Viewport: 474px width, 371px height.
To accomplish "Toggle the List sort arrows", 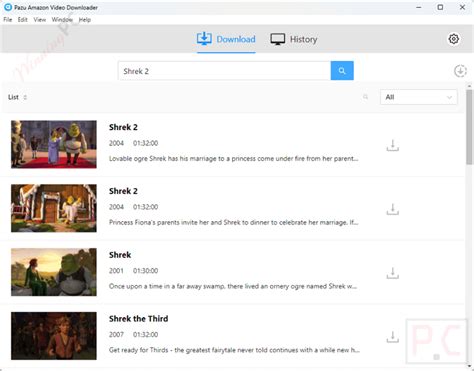I will click(25, 97).
